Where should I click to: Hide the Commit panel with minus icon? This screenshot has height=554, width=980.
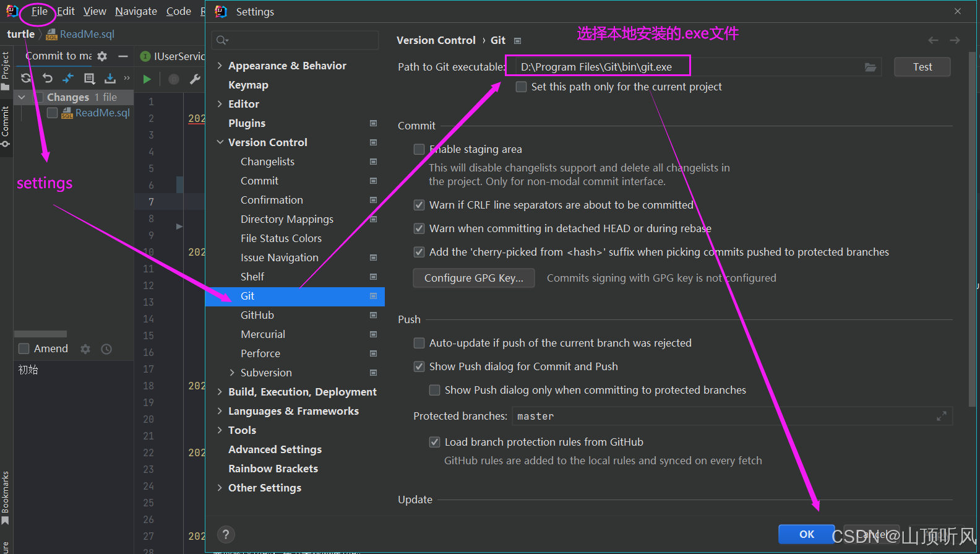[x=123, y=56]
